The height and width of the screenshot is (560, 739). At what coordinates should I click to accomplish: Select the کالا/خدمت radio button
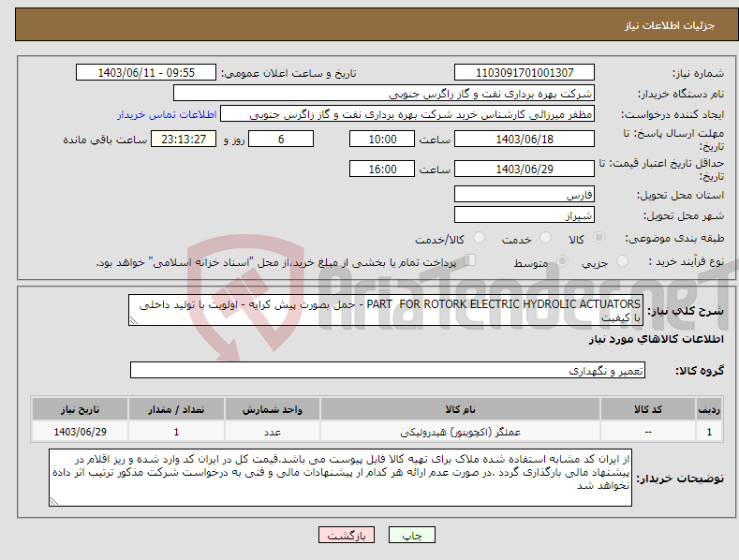tap(479, 238)
